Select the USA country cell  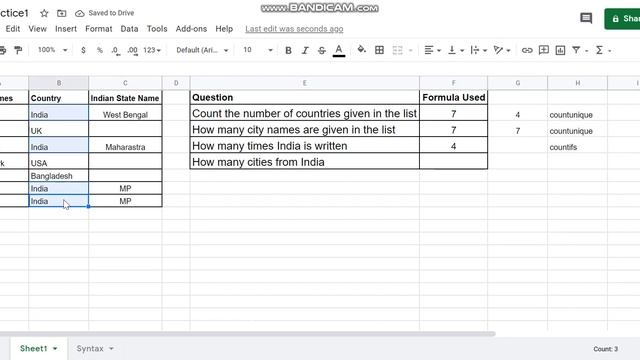[59, 162]
